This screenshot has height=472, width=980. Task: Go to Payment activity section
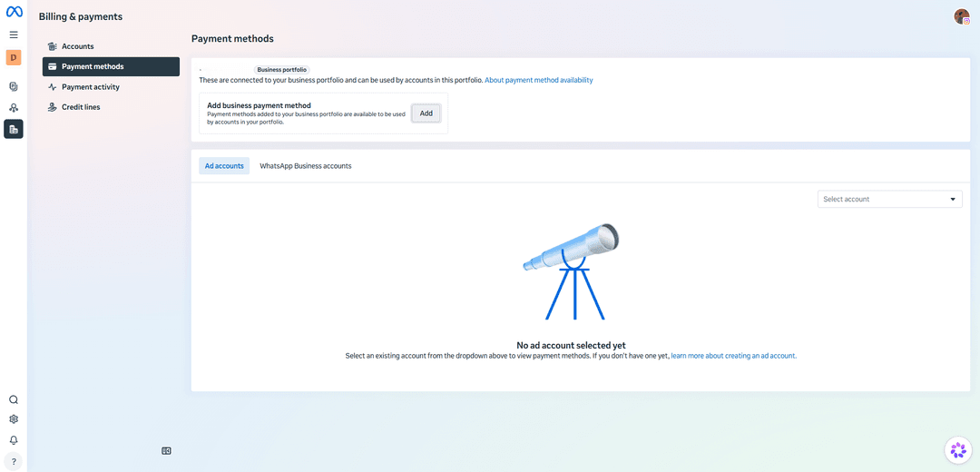click(112, 87)
